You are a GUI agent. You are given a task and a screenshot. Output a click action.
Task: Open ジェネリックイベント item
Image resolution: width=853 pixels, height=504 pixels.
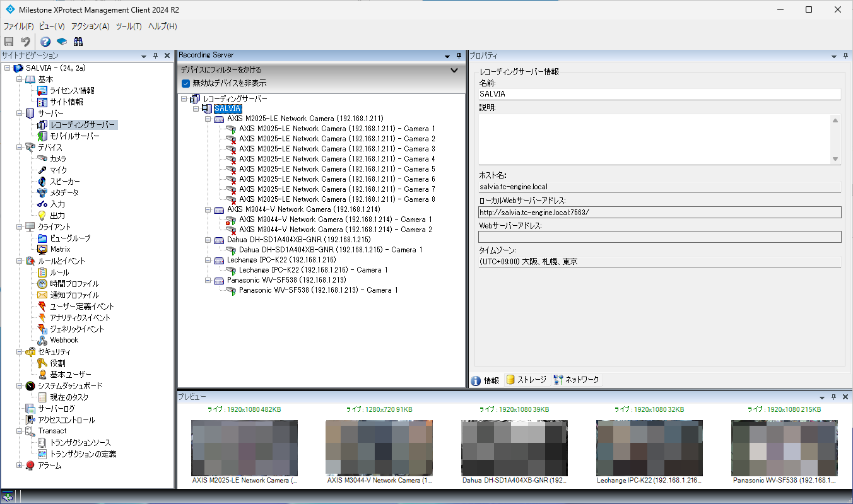[77, 329]
